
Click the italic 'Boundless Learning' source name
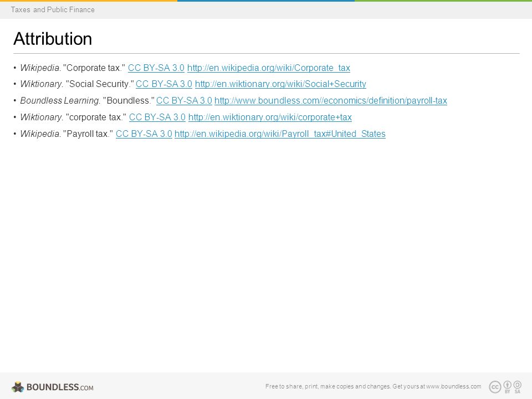(x=60, y=101)
